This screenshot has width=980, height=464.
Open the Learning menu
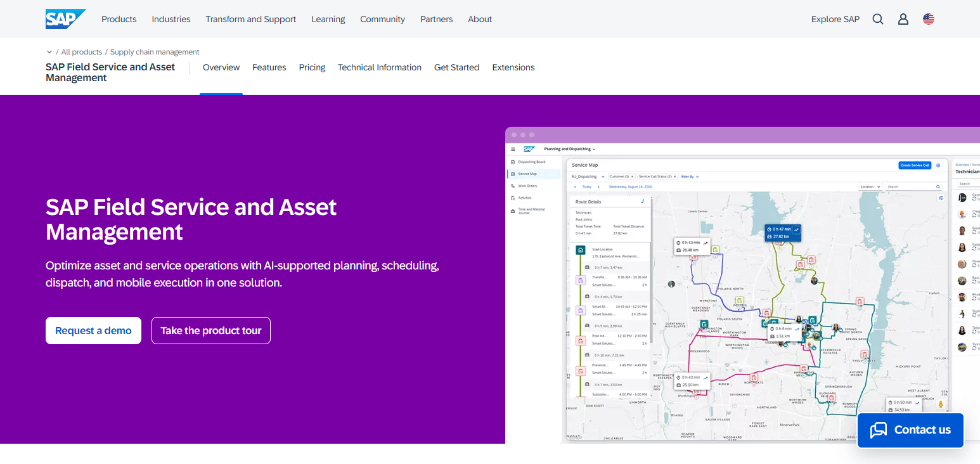328,19
